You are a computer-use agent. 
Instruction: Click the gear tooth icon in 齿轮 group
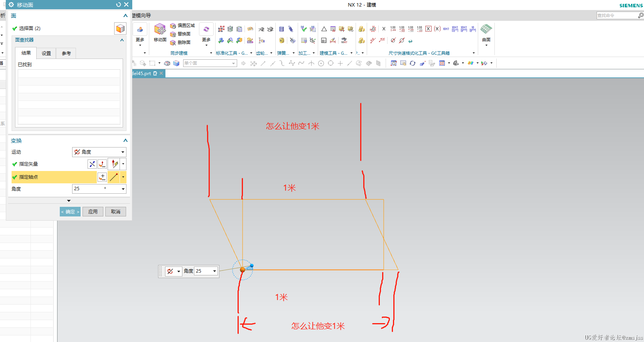coord(261,29)
